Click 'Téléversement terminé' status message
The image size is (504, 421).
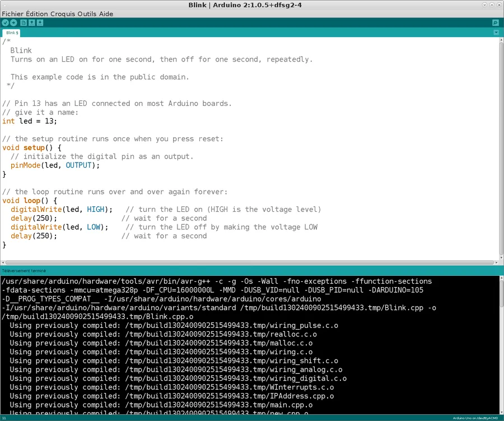point(24,271)
